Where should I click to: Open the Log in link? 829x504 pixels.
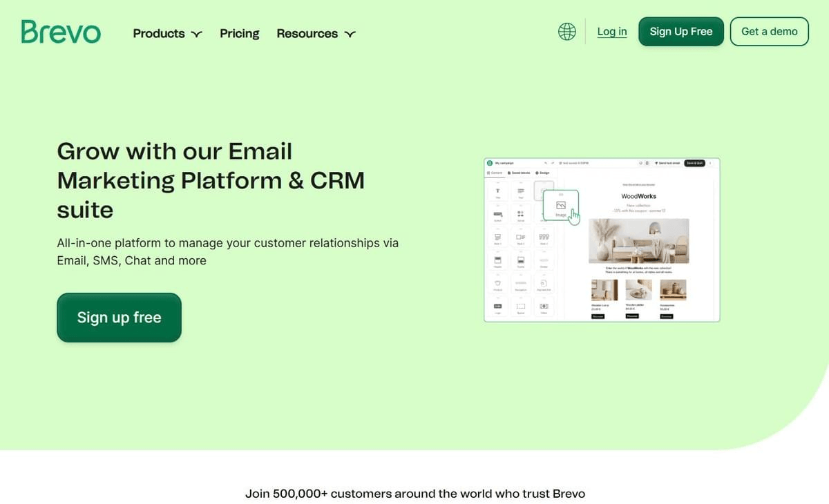[x=612, y=32]
